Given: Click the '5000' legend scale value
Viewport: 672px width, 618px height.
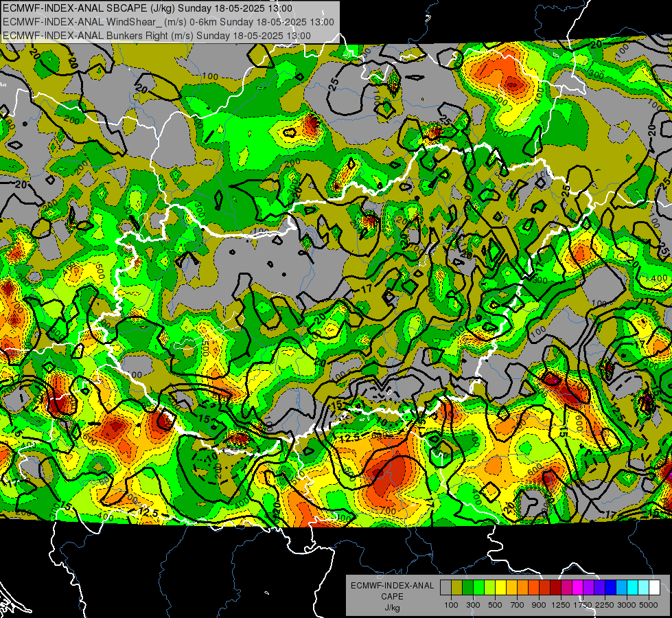Looking at the screenshot, I should pyautogui.click(x=649, y=605).
